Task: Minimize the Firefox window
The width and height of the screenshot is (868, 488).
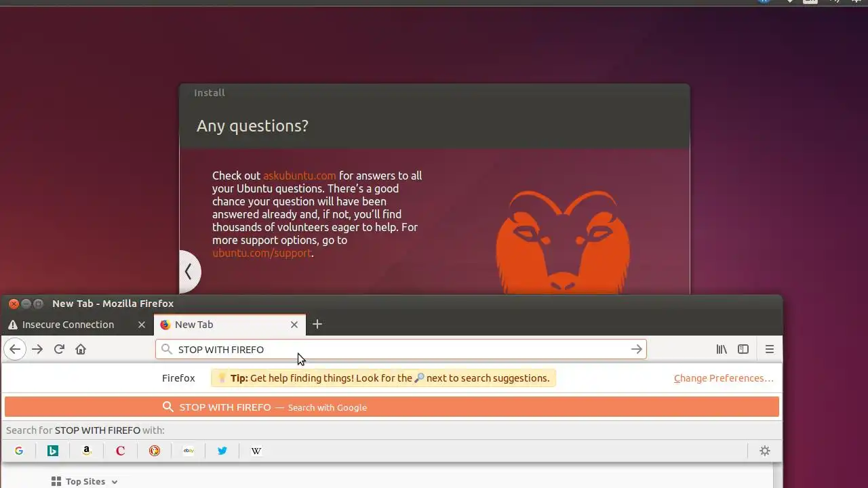Action: [26, 304]
